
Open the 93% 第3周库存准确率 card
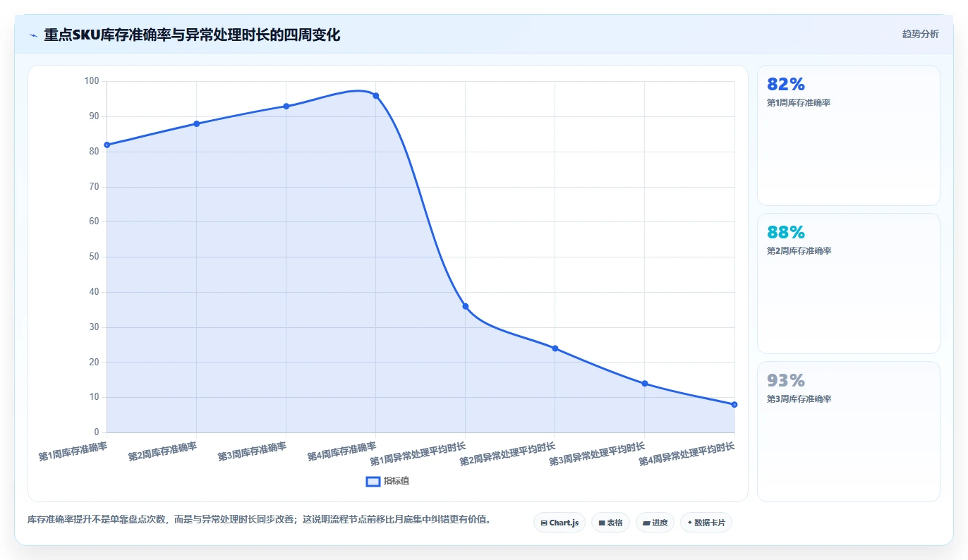(848, 432)
